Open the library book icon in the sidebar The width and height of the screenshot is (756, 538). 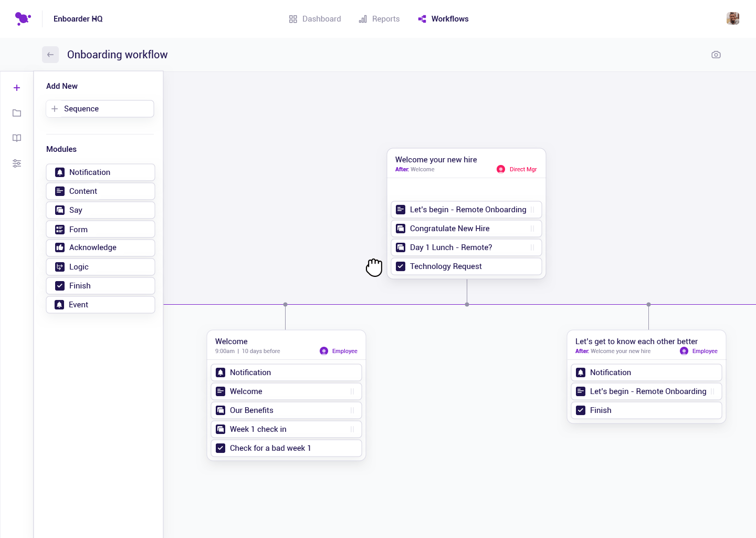point(16,138)
